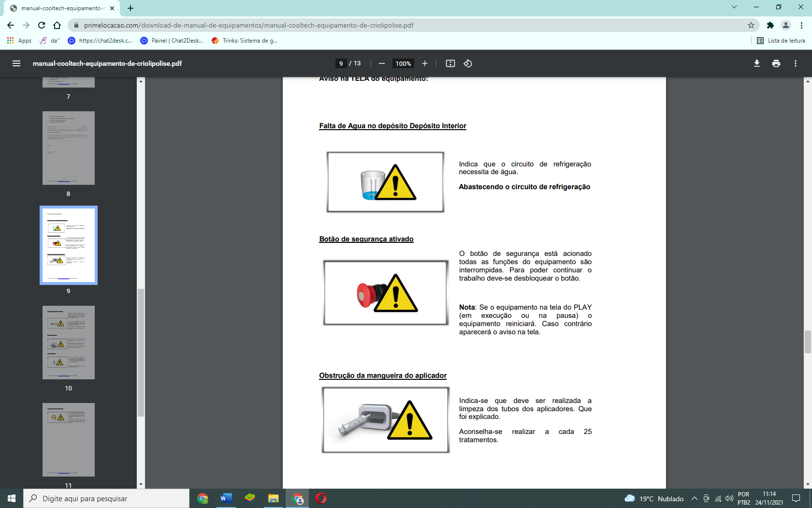This screenshot has width=812, height=508.
Task: Expand the tab search chevron
Action: pos(734,7)
